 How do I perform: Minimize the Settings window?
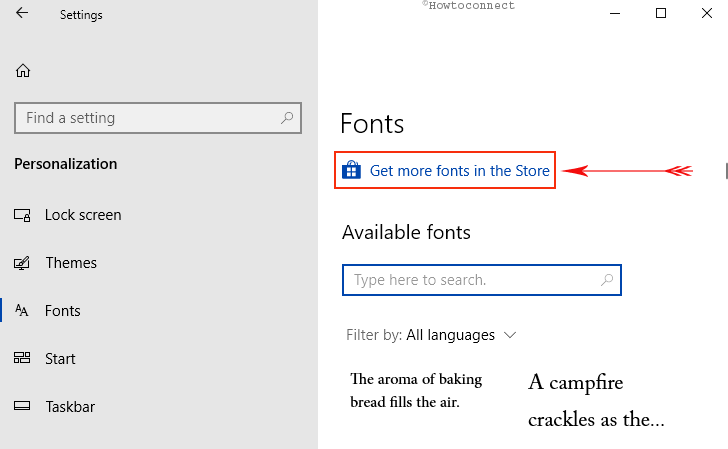[x=615, y=13]
